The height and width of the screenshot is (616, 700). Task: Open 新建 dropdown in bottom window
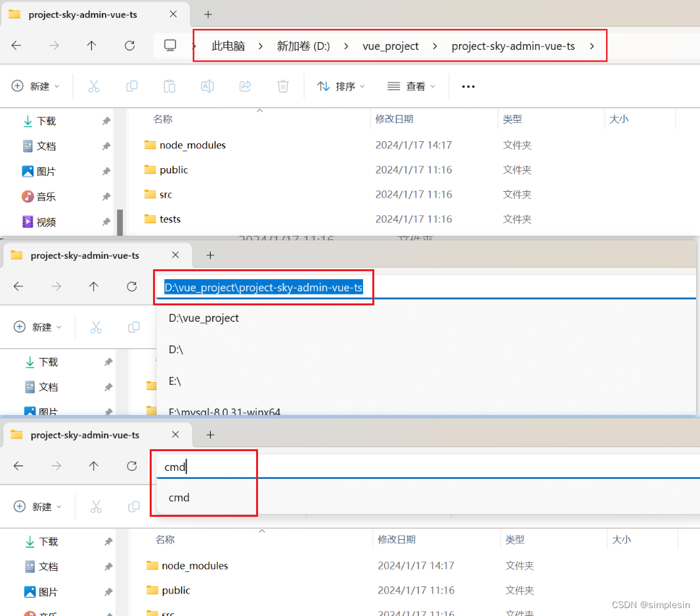pos(37,506)
